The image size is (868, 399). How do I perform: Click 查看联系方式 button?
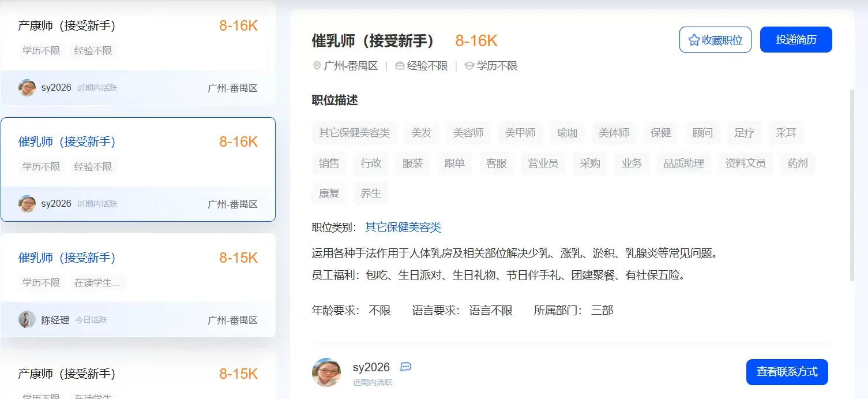coord(787,372)
